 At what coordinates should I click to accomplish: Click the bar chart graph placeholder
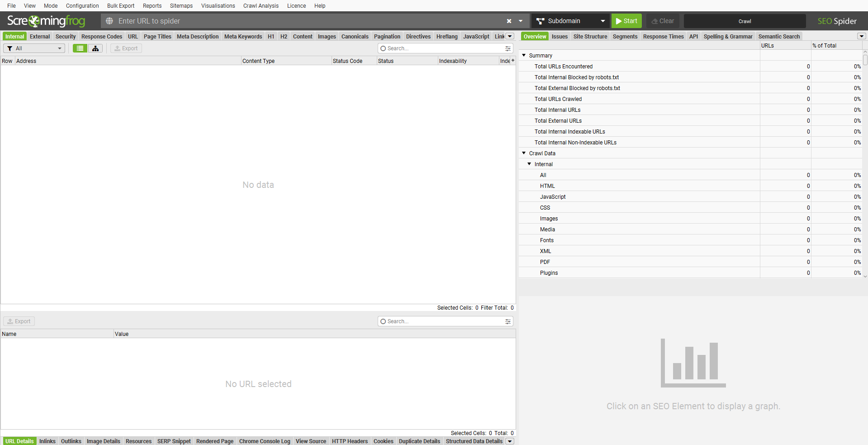click(x=693, y=363)
